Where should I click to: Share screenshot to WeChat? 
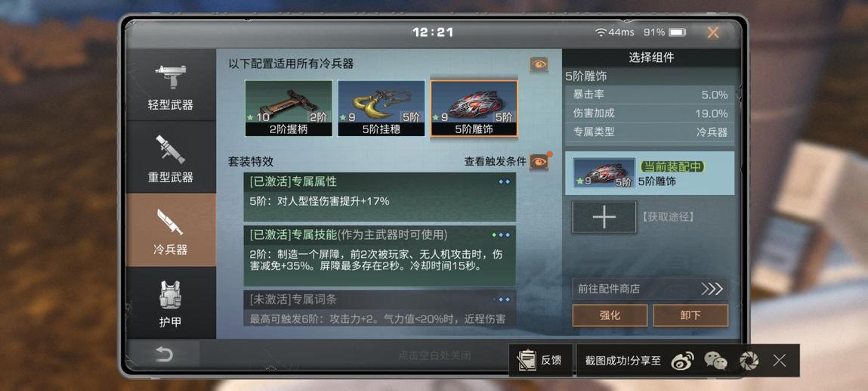715,361
